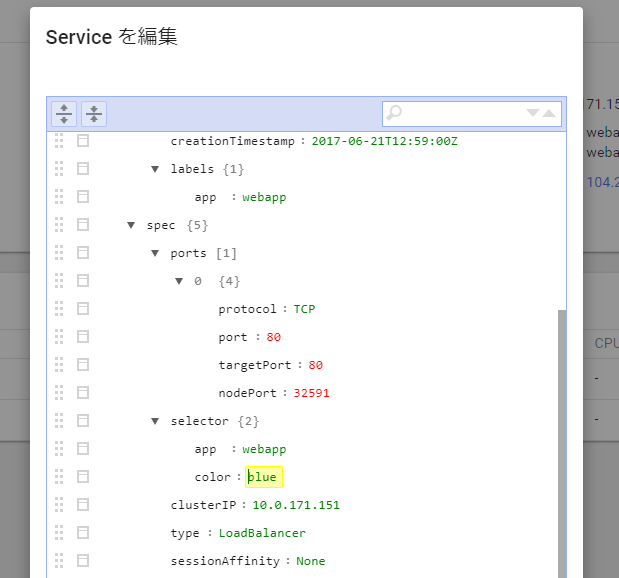The width and height of the screenshot is (619, 578).
Task: Grab drag handle of type row
Action: [59, 533]
